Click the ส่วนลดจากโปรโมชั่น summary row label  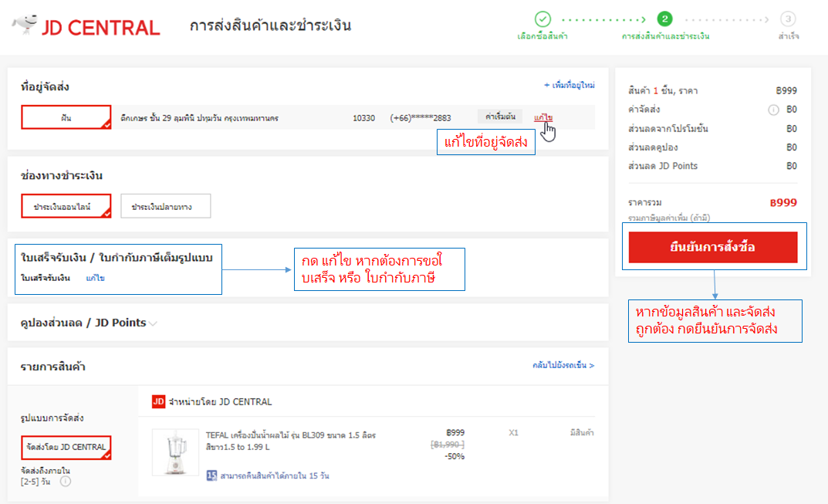[x=668, y=128]
